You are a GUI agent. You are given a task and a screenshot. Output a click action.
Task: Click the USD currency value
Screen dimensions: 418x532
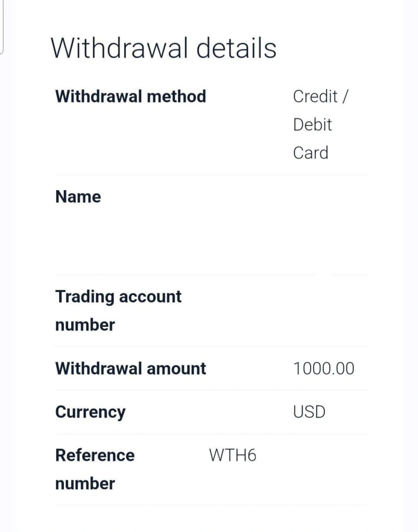click(309, 412)
